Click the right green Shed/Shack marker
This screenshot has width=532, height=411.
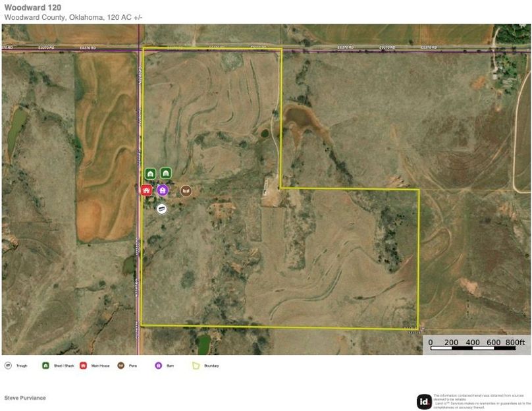pyautogui.click(x=166, y=173)
